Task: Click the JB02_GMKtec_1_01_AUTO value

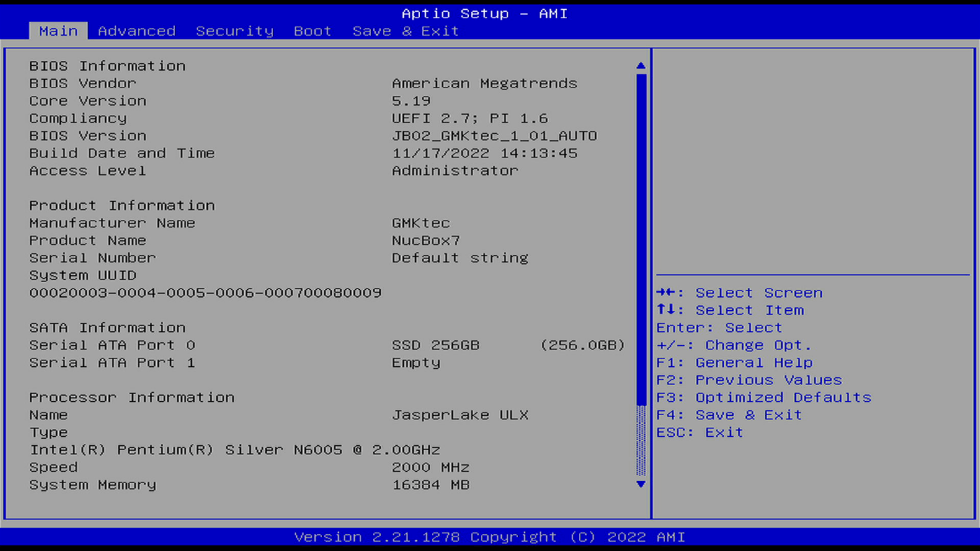Action: [x=494, y=136]
